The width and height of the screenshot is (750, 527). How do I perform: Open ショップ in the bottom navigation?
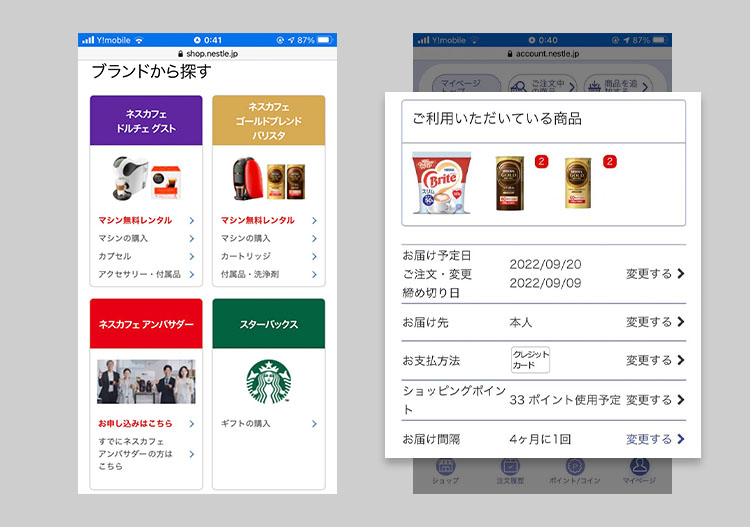click(x=445, y=472)
